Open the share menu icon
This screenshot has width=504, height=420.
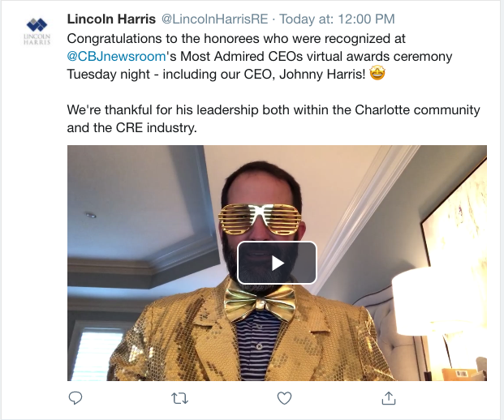(x=388, y=398)
